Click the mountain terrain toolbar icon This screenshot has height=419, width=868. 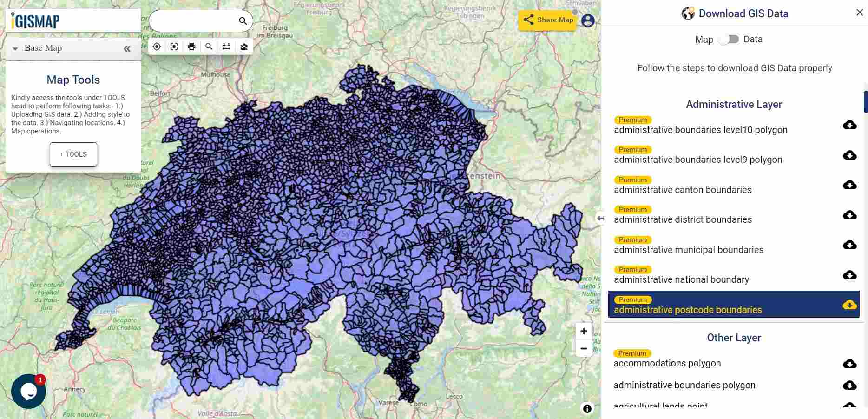pyautogui.click(x=244, y=47)
